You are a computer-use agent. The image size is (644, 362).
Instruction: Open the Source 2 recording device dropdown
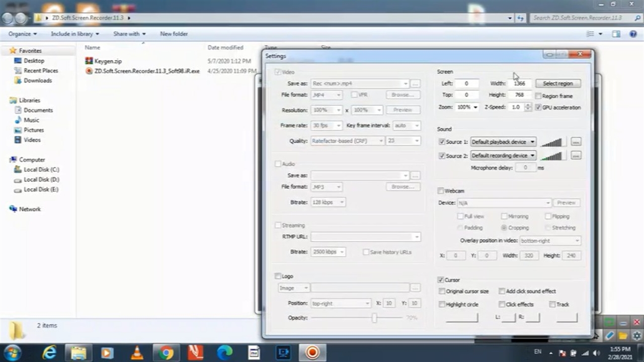pos(532,156)
